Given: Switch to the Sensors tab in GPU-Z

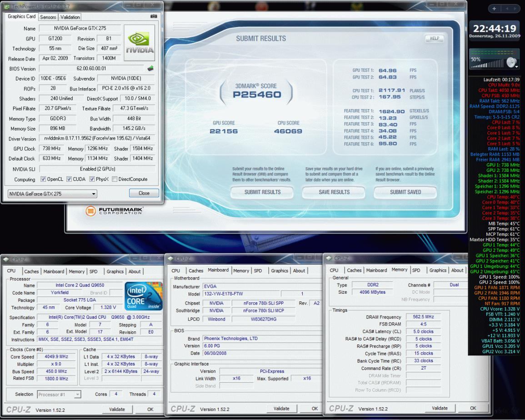Looking at the screenshot, I should coord(48,17).
